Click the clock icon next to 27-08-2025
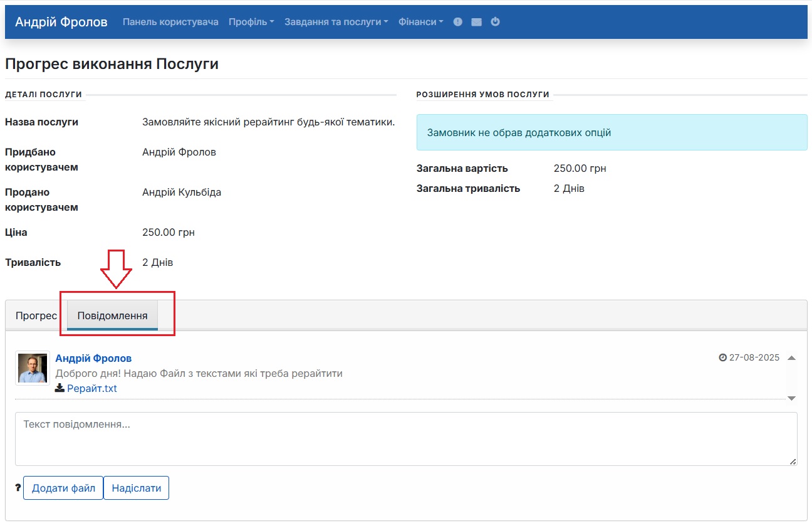812x528 pixels. pos(722,357)
